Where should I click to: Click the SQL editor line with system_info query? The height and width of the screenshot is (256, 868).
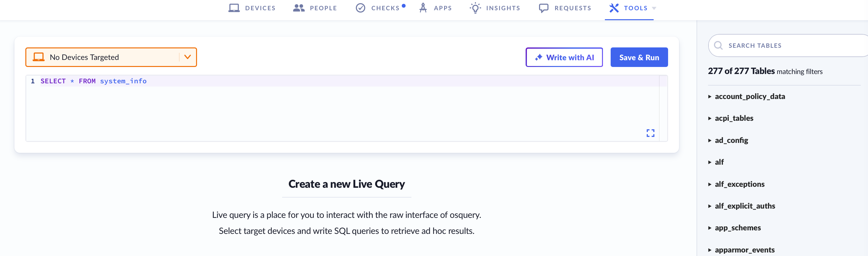point(349,81)
